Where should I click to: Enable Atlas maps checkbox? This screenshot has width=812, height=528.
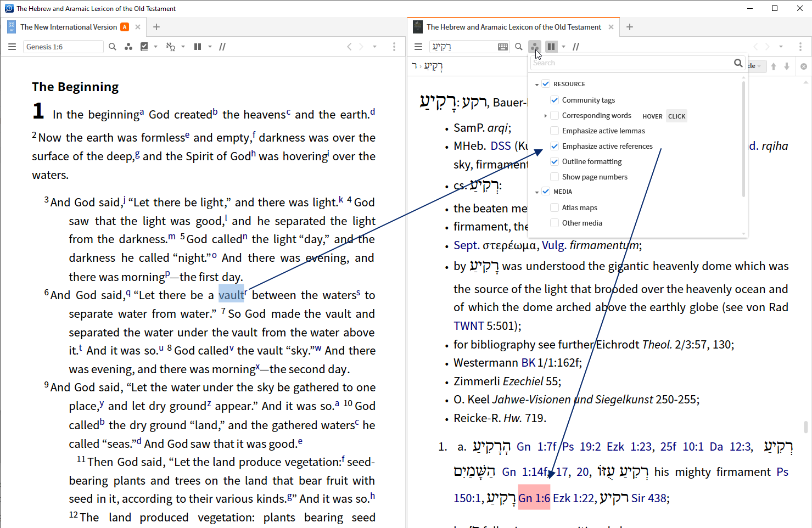tap(555, 207)
